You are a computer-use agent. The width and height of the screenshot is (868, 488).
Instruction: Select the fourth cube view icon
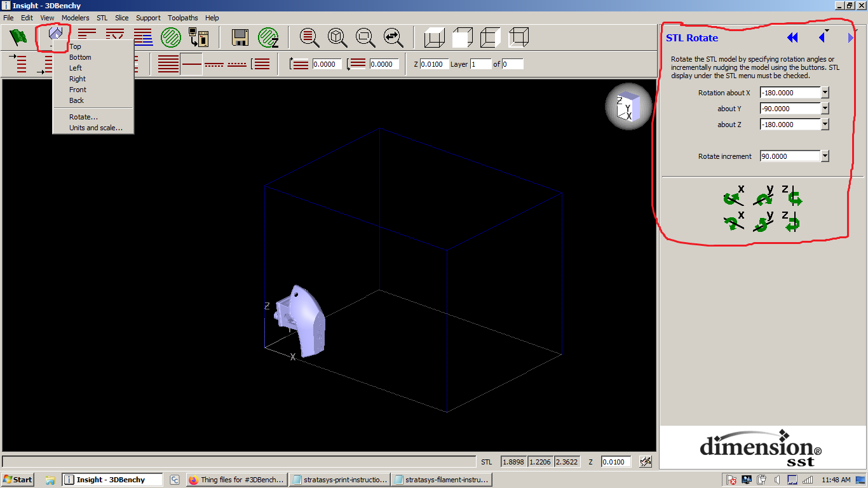pos(519,37)
